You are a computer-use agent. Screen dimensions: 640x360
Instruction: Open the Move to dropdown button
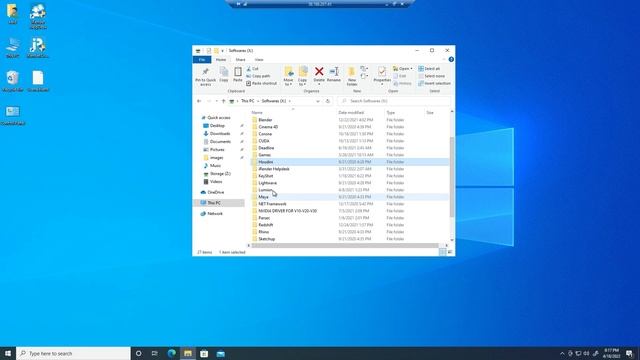[289, 76]
